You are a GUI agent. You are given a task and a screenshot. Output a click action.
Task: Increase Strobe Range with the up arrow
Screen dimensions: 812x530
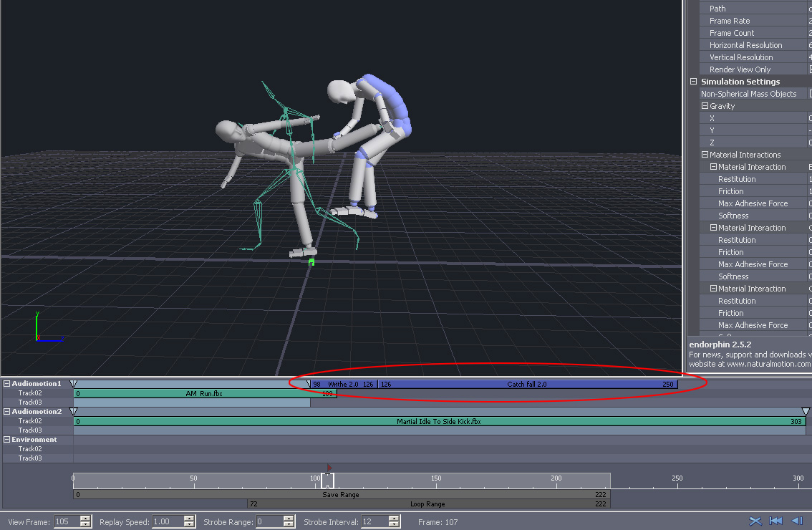(x=289, y=519)
